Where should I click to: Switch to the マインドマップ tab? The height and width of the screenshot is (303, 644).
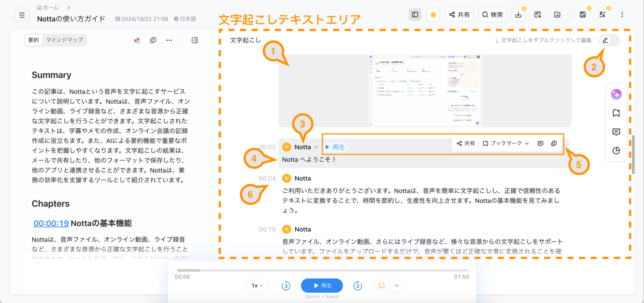(x=64, y=40)
